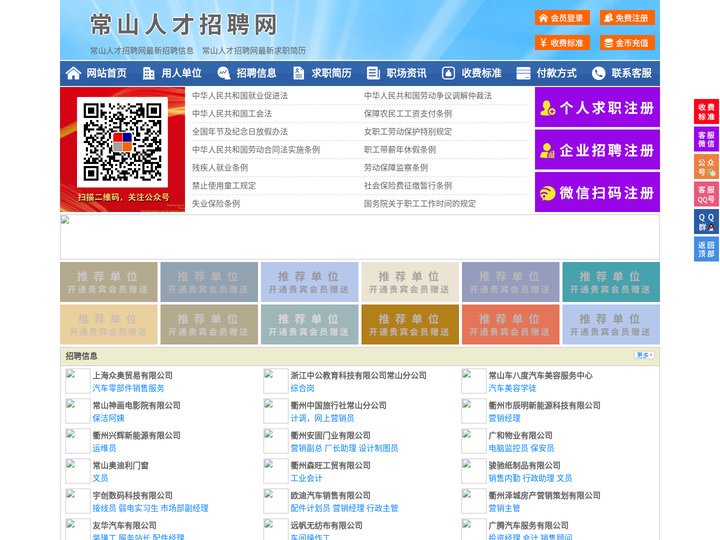Click the 返回顶部 back-to-top side icon

(x=706, y=249)
